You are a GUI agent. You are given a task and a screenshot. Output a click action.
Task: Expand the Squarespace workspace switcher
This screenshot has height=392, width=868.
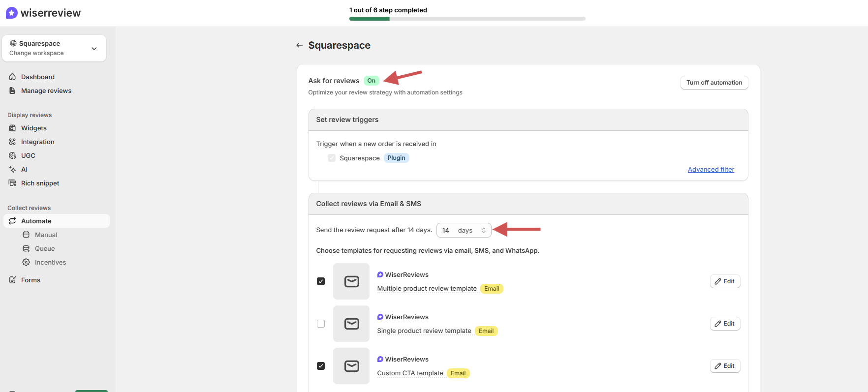(94, 48)
